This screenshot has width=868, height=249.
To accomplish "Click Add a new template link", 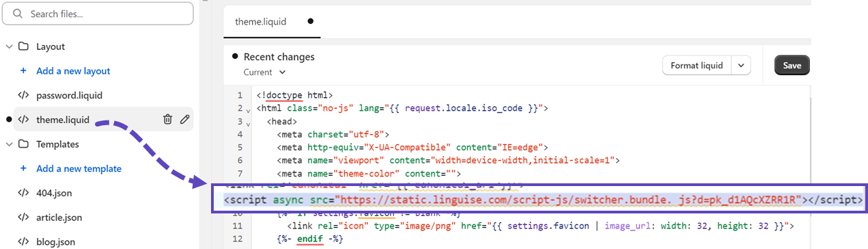I will [79, 169].
